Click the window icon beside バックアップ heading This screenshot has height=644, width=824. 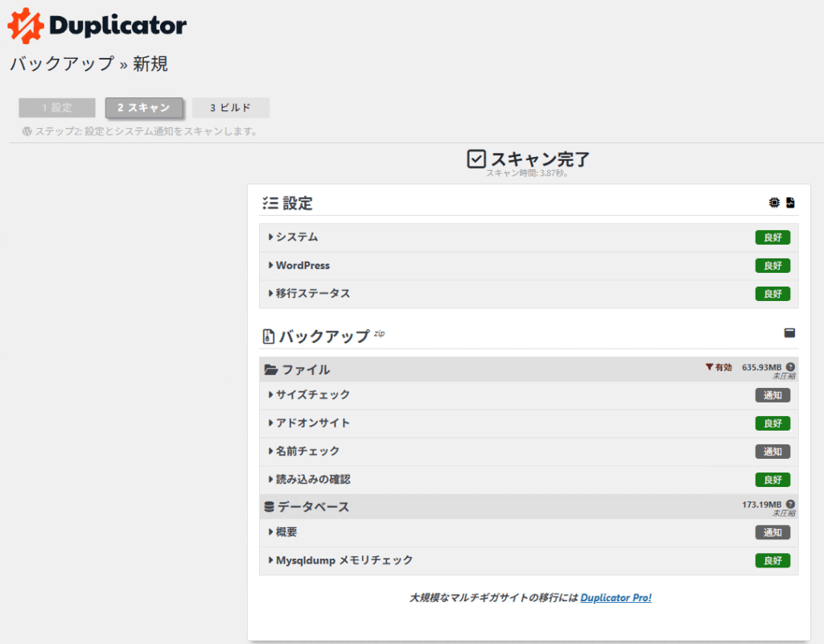[x=789, y=332]
